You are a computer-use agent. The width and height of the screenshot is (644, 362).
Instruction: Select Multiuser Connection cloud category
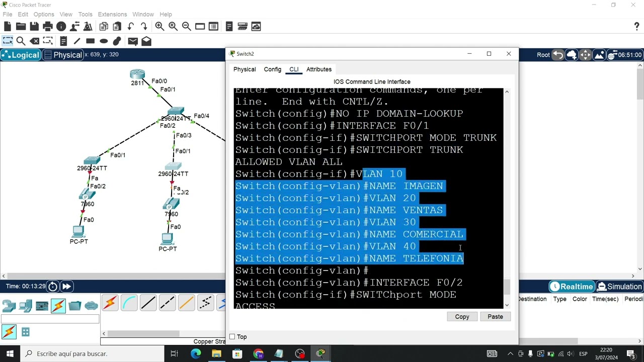pos(91,305)
